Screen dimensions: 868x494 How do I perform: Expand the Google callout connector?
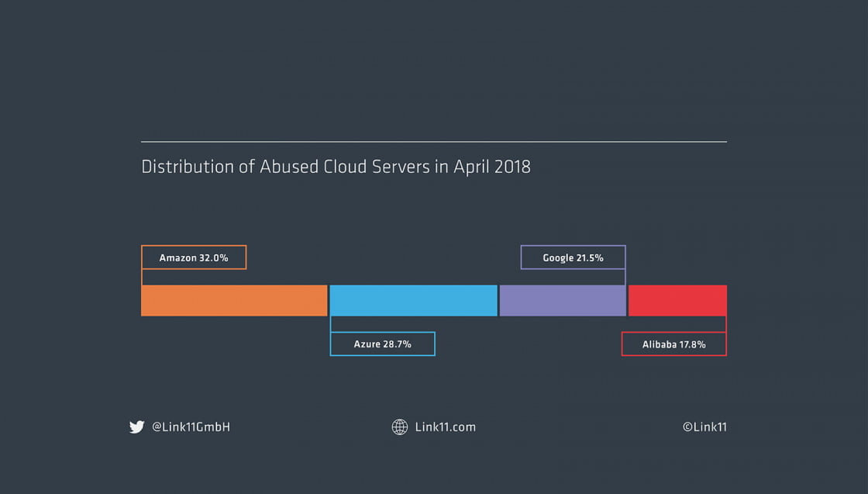626,278
